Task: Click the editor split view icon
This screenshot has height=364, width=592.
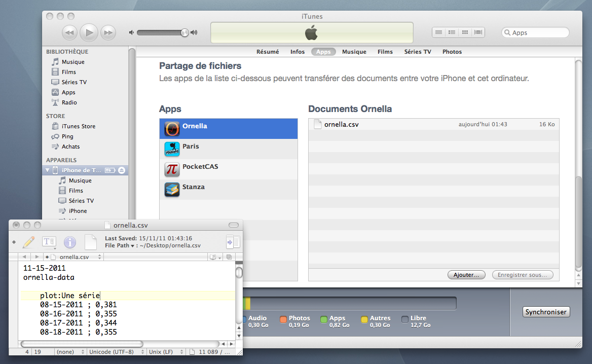Action: point(229,257)
